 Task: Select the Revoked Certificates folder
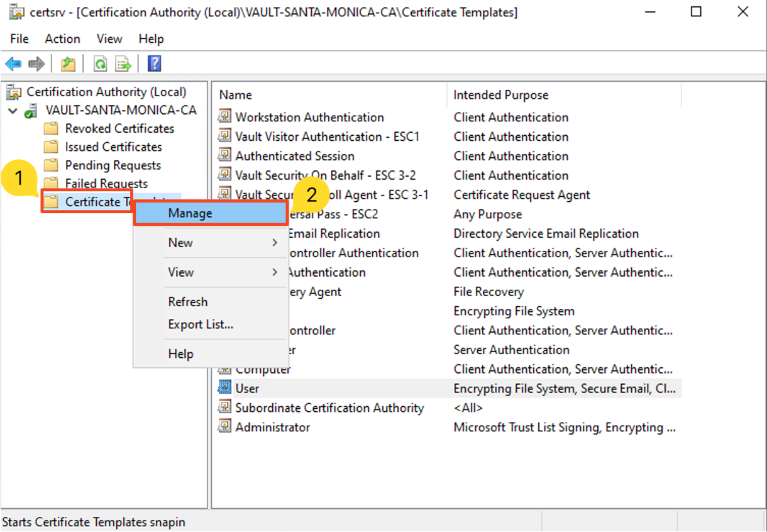[119, 128]
